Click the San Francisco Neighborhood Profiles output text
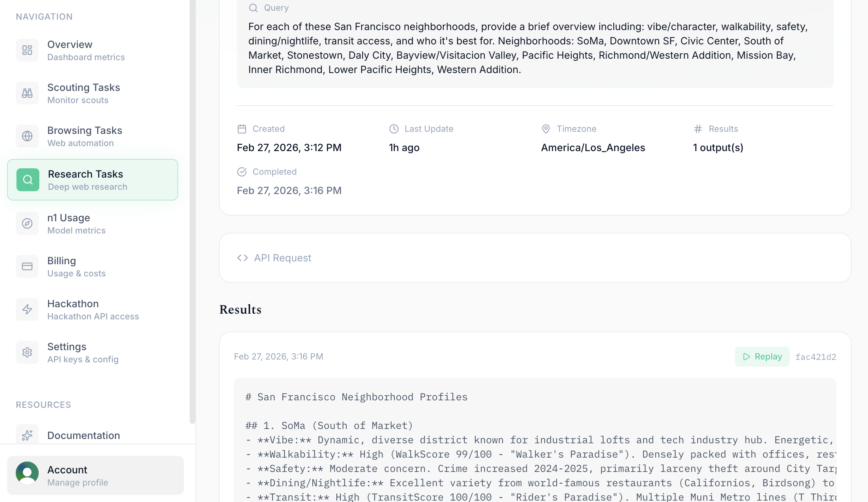The height and width of the screenshot is (502, 868). 362,397
